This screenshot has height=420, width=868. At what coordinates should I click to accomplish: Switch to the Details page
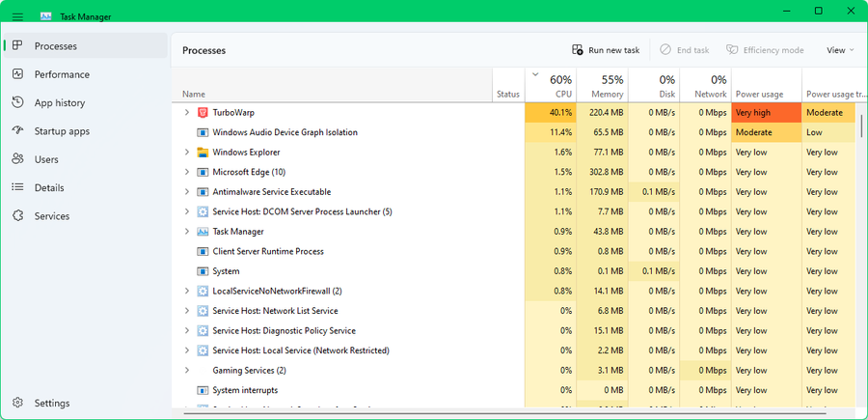tap(49, 188)
